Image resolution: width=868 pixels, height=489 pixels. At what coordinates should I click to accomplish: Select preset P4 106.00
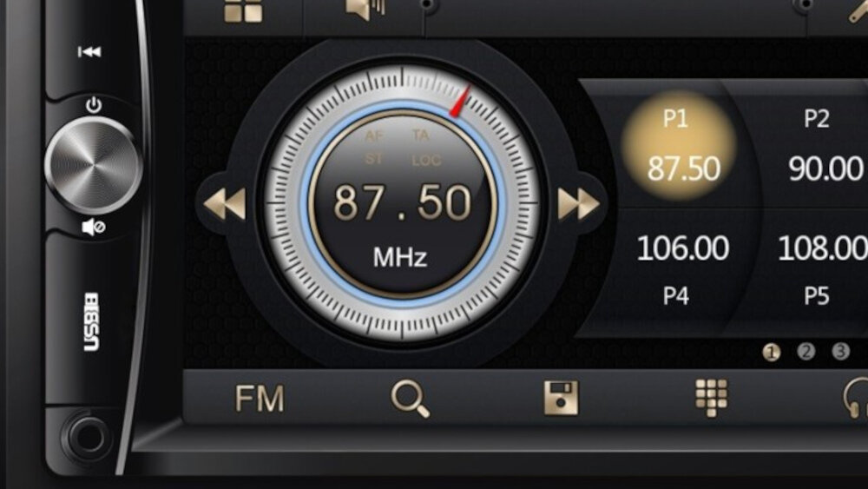point(682,270)
